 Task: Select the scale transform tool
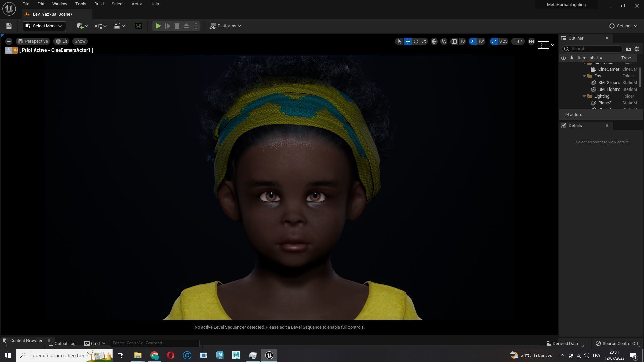pos(424,41)
